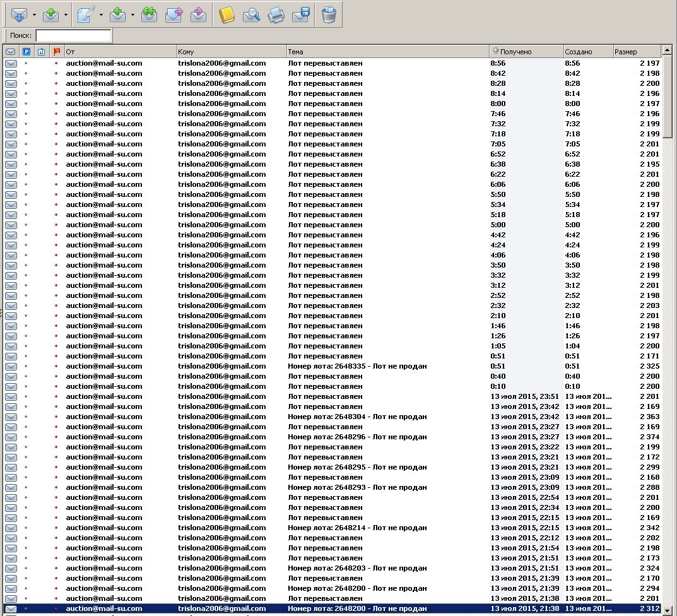The height and width of the screenshot is (616, 677).
Task: Delete the message with the trash bin icon
Action: pyautogui.click(x=329, y=14)
